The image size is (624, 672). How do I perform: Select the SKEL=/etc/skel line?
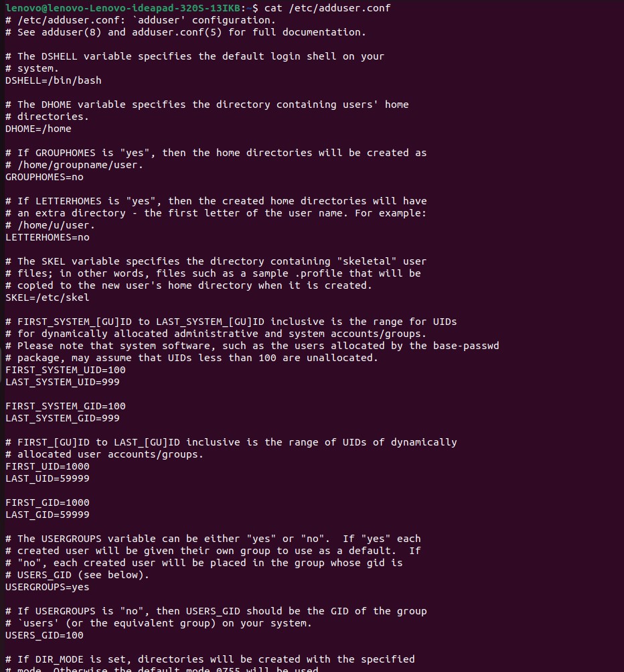click(48, 297)
